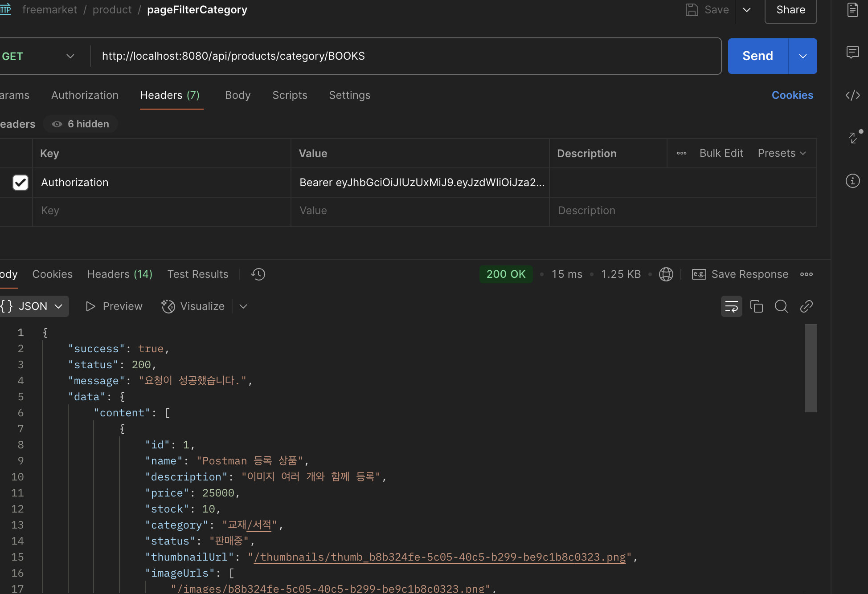Copy response link with chain icon
Screen dimensions: 868x594
[x=806, y=306]
